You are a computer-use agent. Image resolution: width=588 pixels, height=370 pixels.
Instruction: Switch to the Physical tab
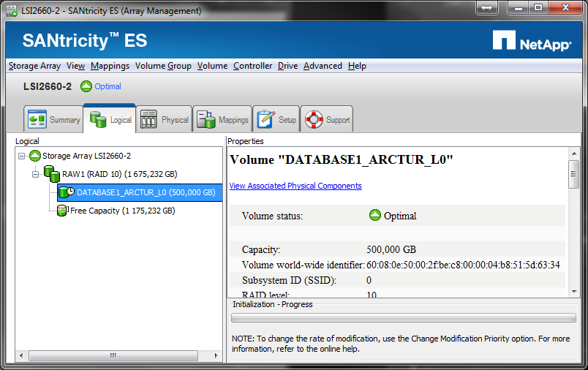click(x=164, y=119)
